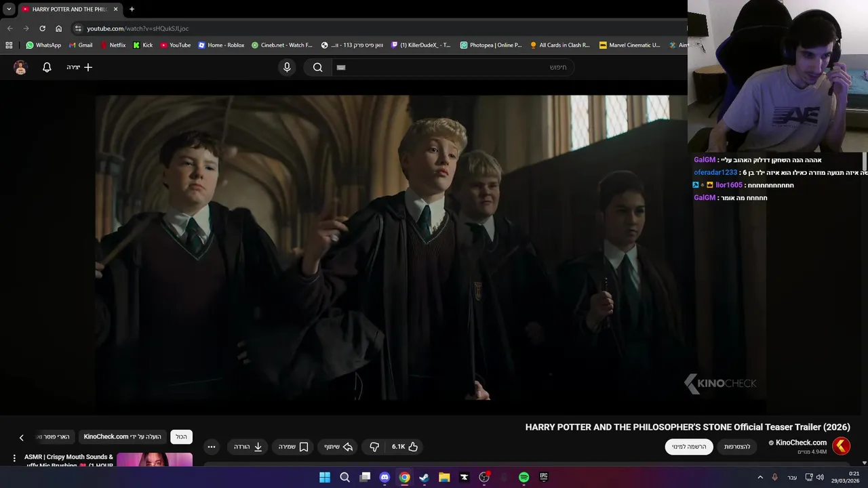Select the הכול filter chip
This screenshot has height=488, width=868.
click(x=181, y=437)
